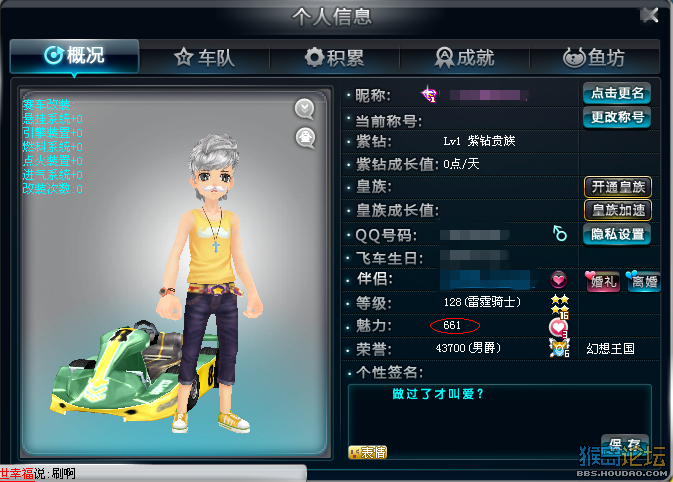This screenshot has width=673, height=482.
Task: Click the purple diamond nickname badge
Action: click(x=429, y=94)
